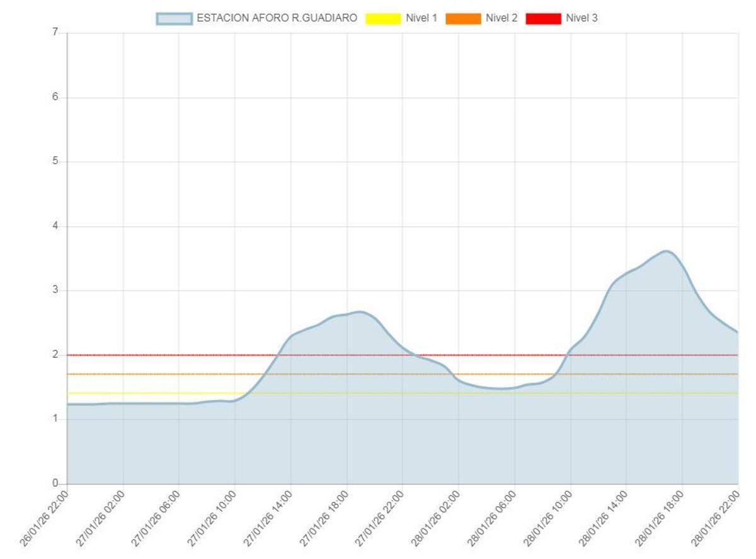
Task: Click the 7 label on the vertical axis
Action: [x=55, y=33]
